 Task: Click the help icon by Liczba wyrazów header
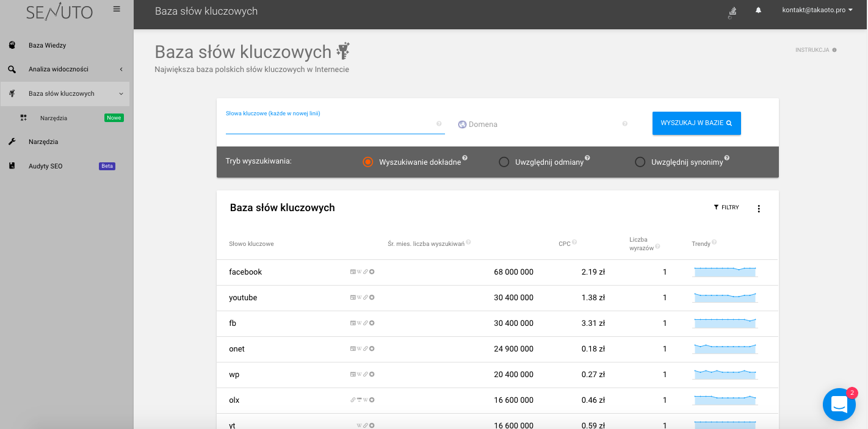[x=658, y=247]
